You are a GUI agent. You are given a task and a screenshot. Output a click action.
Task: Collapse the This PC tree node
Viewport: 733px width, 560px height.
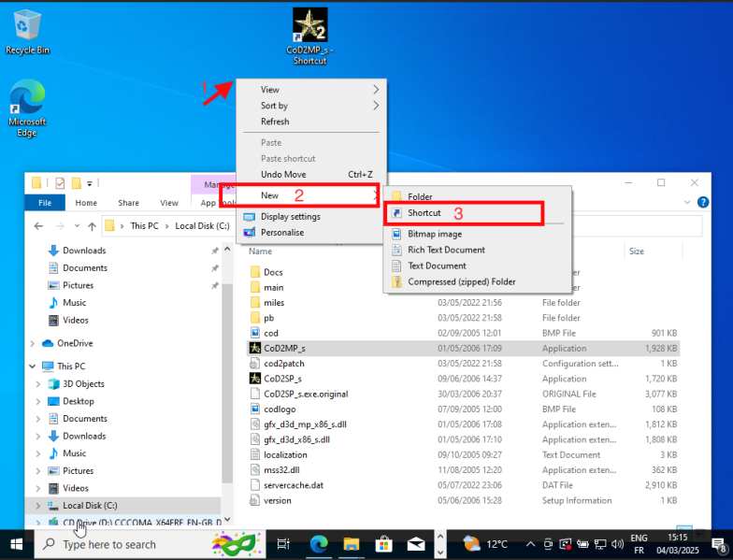[35, 366]
